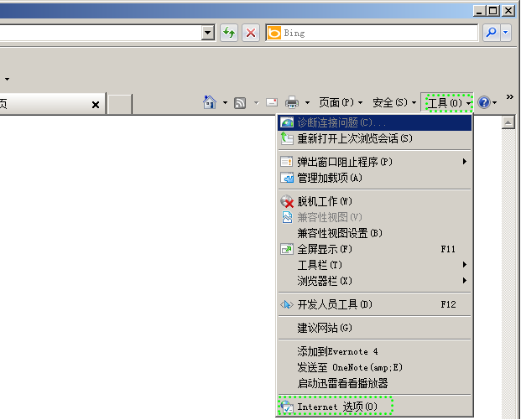The height and width of the screenshot is (420, 521).
Task: Click the Refresh page icon
Action: coord(229,33)
